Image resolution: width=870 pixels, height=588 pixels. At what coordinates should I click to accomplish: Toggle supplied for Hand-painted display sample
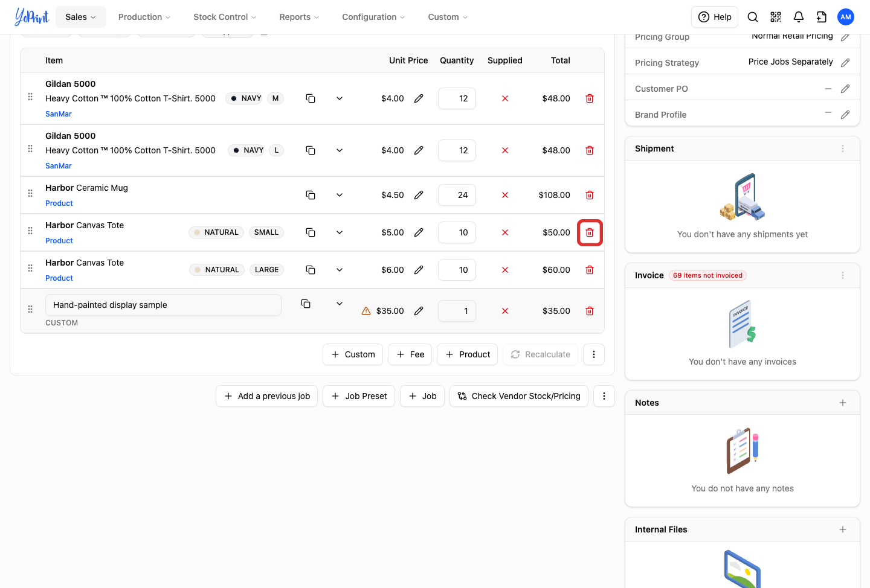pos(505,311)
